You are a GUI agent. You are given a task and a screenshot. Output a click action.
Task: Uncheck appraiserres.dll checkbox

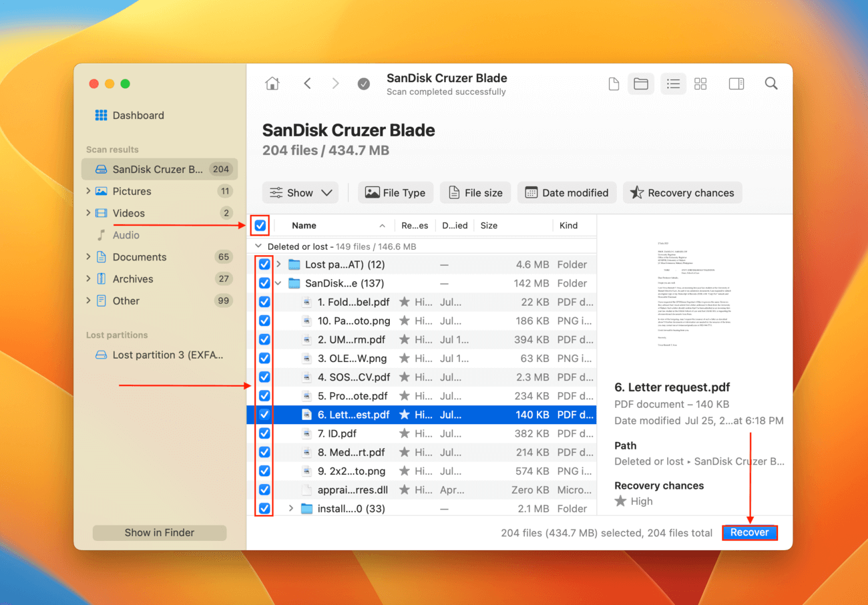click(264, 489)
